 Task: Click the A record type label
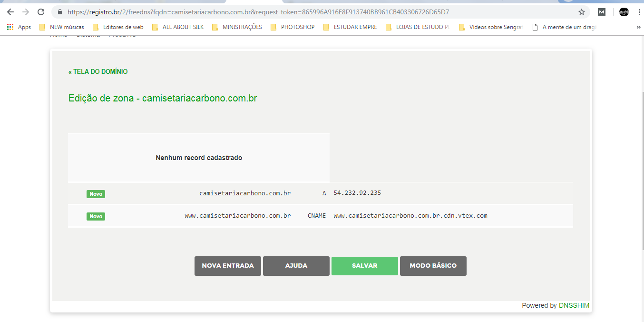coord(324,193)
